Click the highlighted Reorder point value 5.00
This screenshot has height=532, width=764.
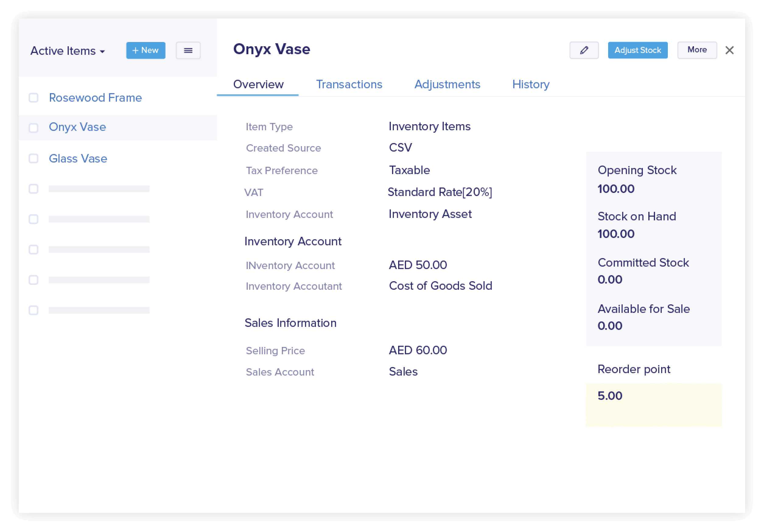click(x=610, y=396)
